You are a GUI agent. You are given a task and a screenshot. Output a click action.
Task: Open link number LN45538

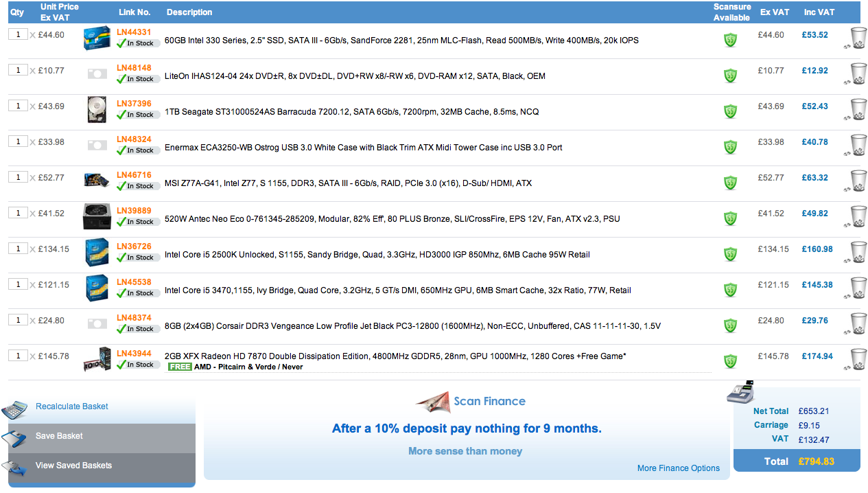click(134, 282)
